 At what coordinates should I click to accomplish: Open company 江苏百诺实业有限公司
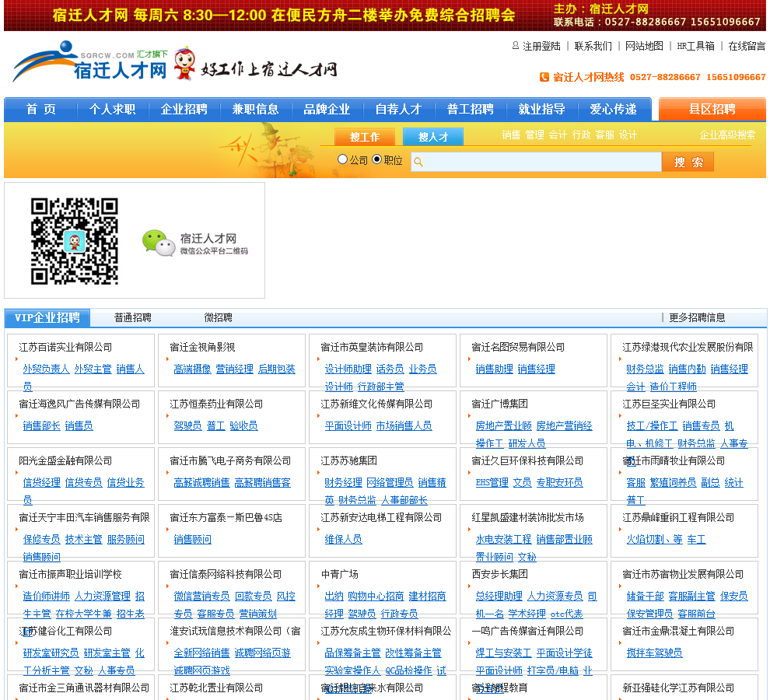65,348
